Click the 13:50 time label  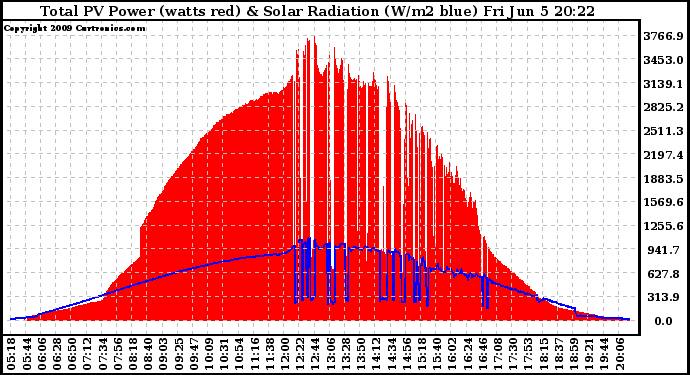[x=361, y=354]
